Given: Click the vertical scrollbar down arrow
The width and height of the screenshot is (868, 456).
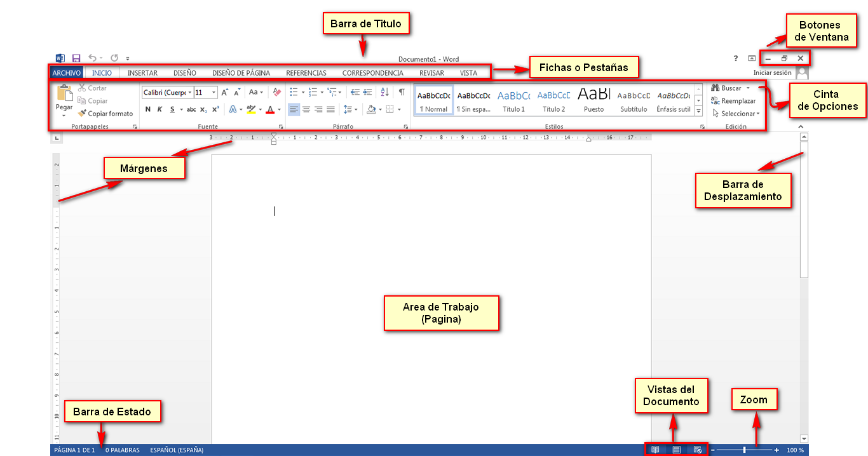Looking at the screenshot, I should point(804,439).
